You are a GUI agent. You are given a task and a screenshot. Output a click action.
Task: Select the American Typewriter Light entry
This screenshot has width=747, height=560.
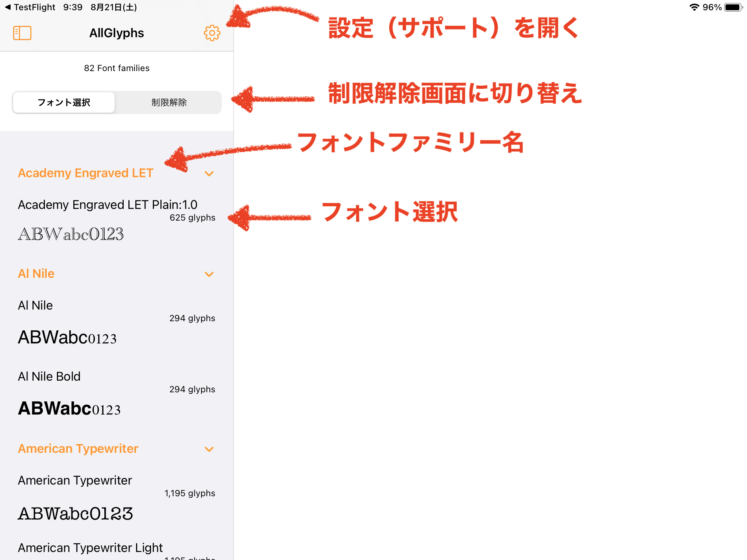tap(90, 547)
